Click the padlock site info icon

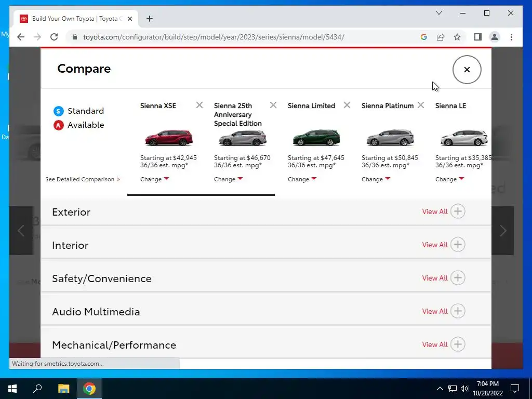[75, 37]
